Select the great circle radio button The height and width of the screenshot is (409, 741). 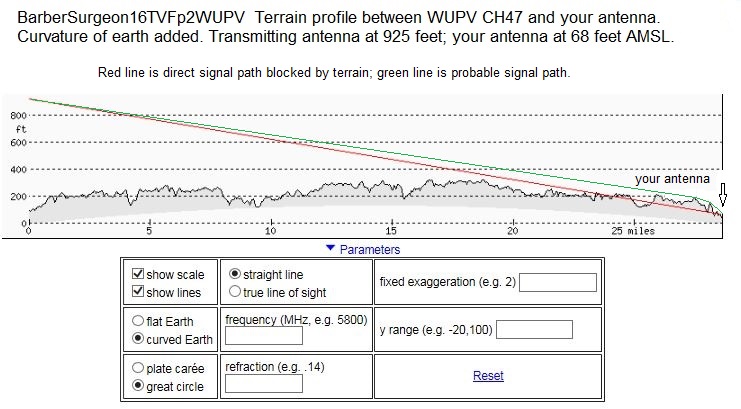139,386
